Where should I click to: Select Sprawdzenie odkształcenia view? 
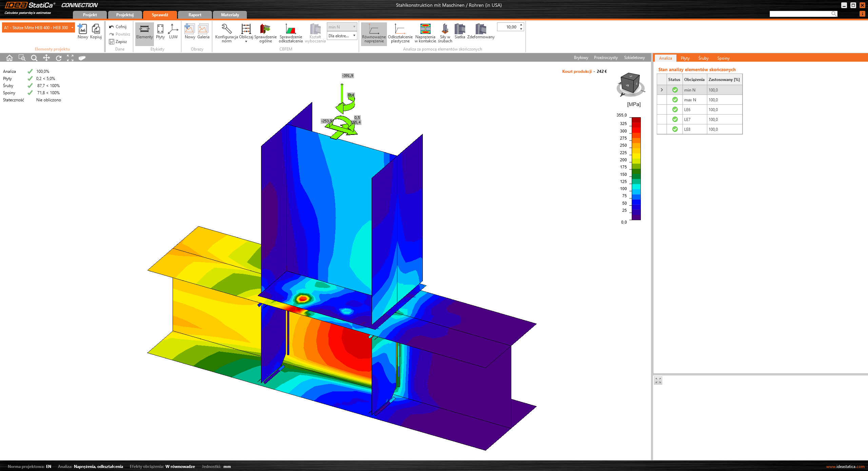[291, 33]
